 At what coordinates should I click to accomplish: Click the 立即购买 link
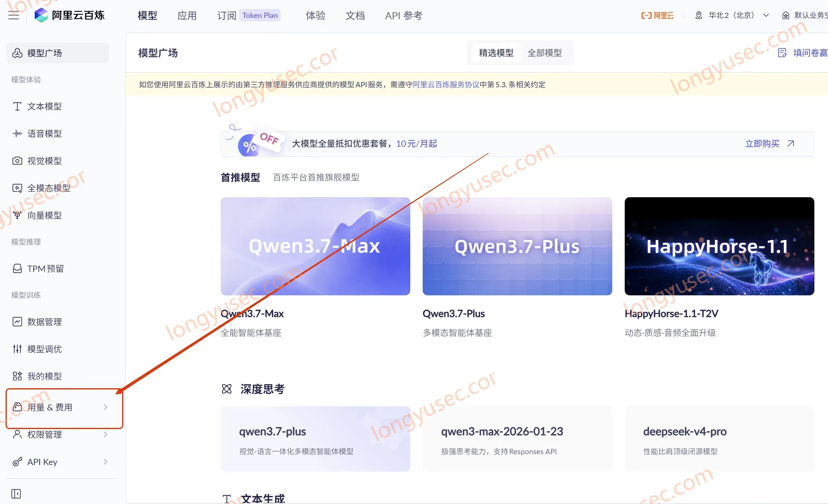pyautogui.click(x=763, y=144)
